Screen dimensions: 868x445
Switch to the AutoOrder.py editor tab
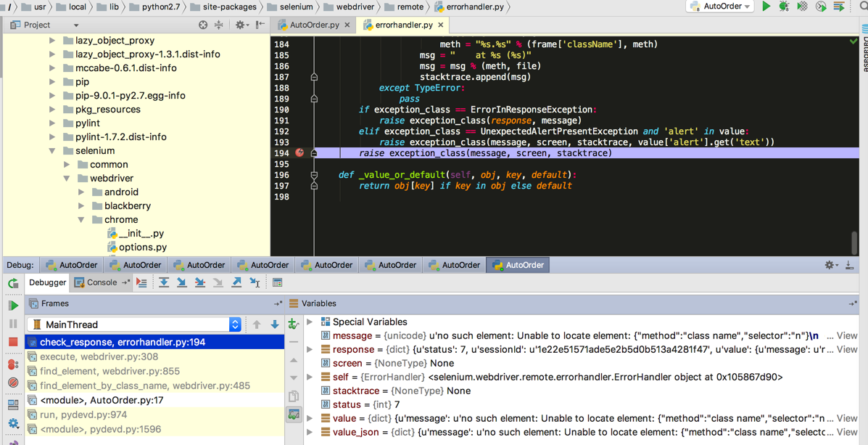(x=313, y=25)
